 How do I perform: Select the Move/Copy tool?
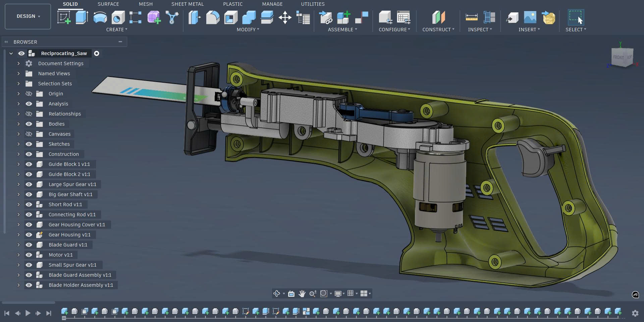285,17
